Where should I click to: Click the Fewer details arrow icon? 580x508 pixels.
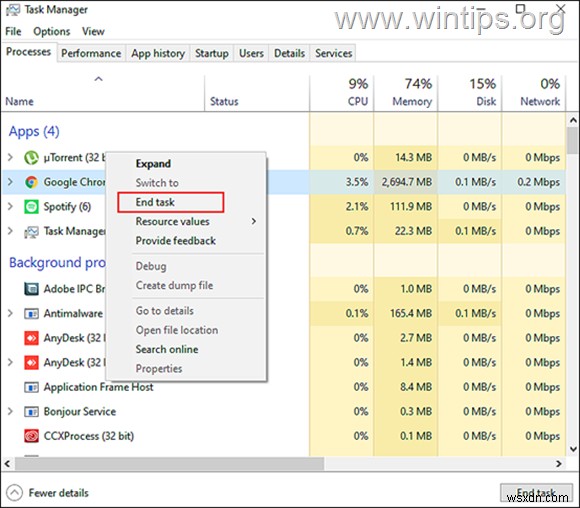pos(14,493)
